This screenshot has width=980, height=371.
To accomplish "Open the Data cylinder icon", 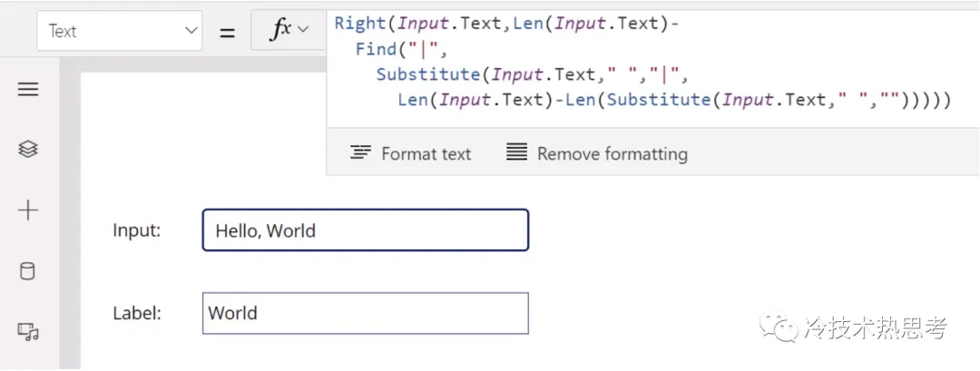I will 28,271.
